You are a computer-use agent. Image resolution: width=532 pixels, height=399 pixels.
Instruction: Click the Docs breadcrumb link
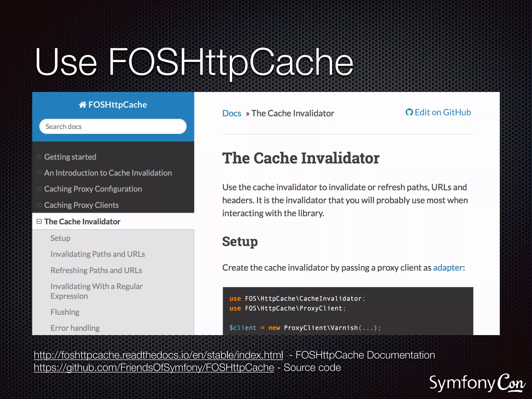coord(232,114)
